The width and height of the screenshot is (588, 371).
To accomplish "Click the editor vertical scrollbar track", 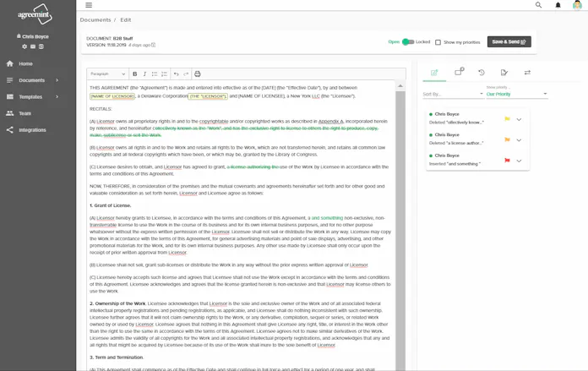I will click(x=400, y=231).
